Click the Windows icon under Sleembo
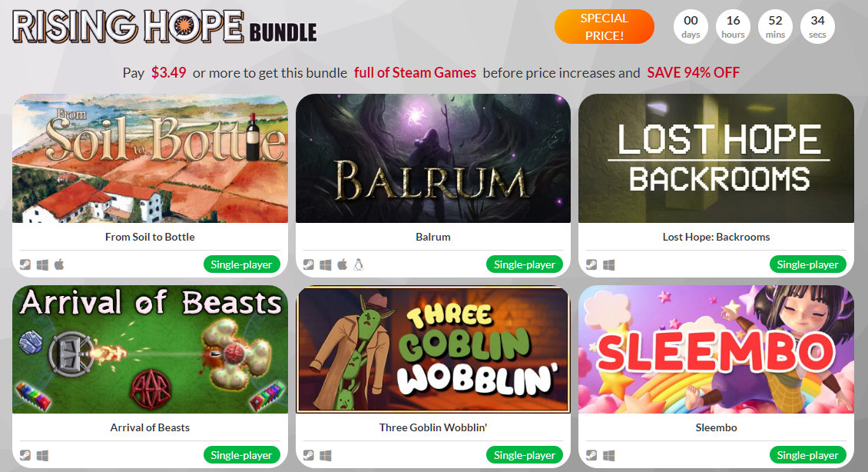This screenshot has width=868, height=472. point(608,455)
